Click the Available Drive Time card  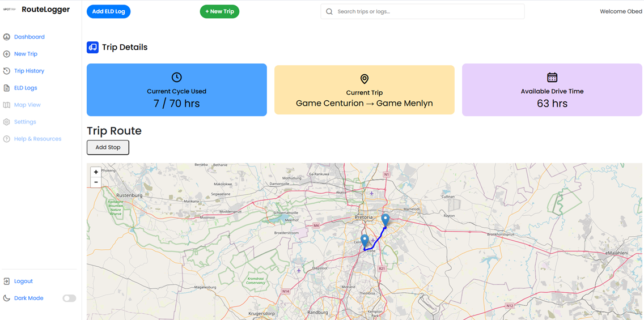point(552,90)
